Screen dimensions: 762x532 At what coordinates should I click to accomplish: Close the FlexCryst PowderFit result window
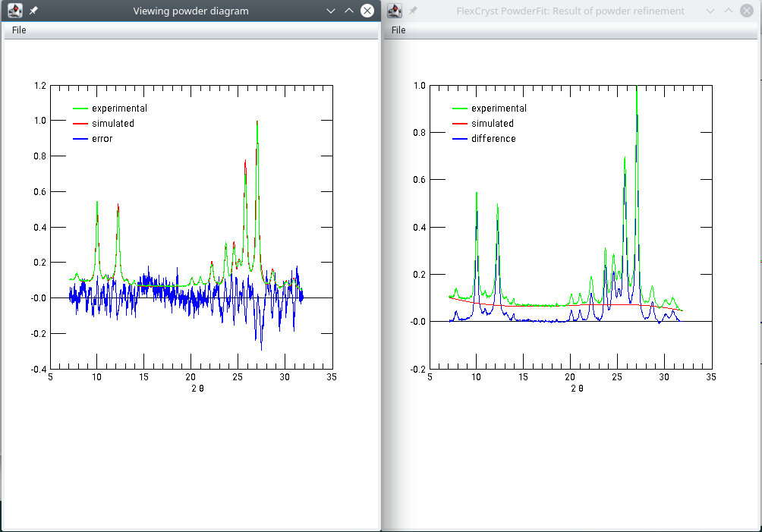(x=747, y=11)
